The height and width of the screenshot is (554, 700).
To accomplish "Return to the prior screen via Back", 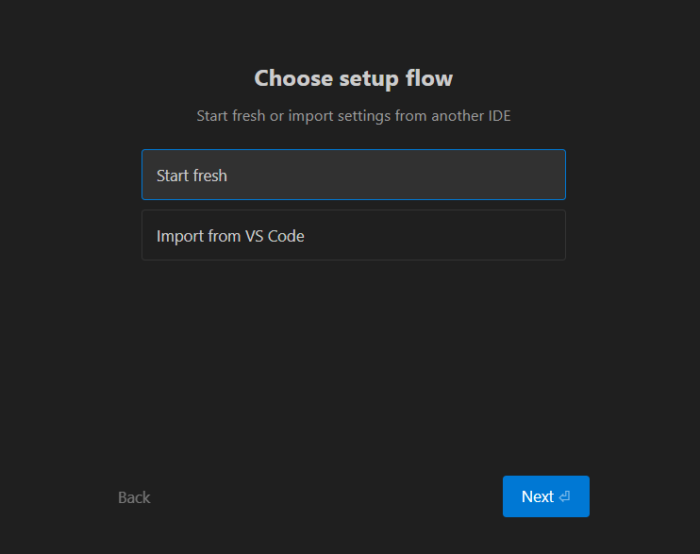I will click(134, 497).
